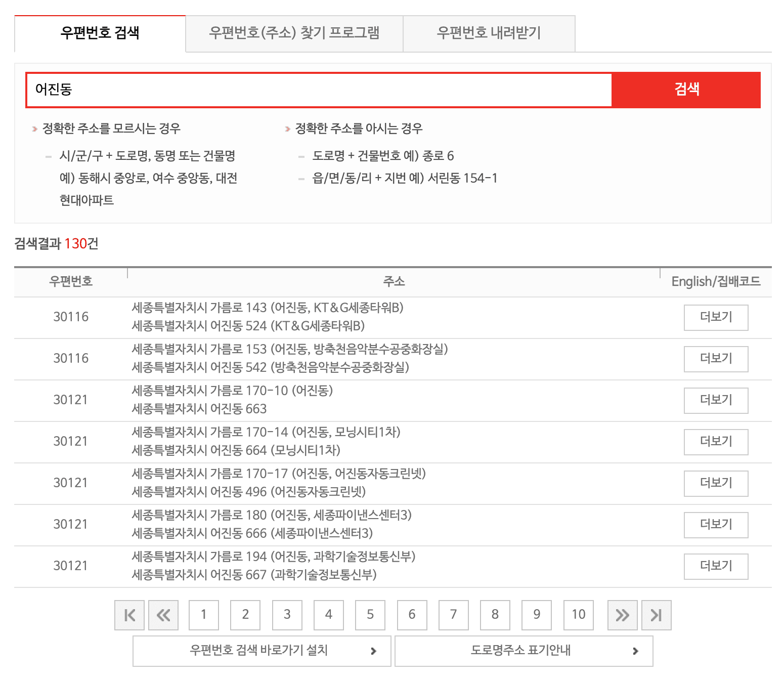
Task: Open 더보기 for the 모닝시티1차 entry
Action: tap(716, 442)
